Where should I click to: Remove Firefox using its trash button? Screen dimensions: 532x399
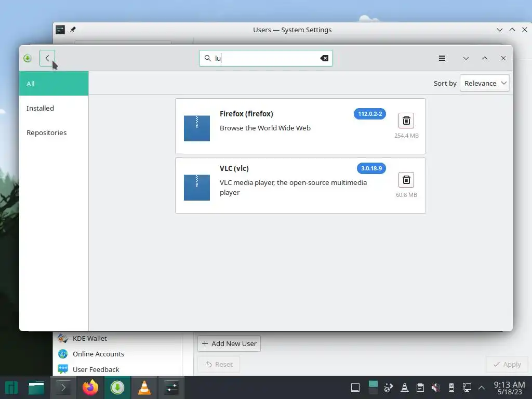pos(406,121)
